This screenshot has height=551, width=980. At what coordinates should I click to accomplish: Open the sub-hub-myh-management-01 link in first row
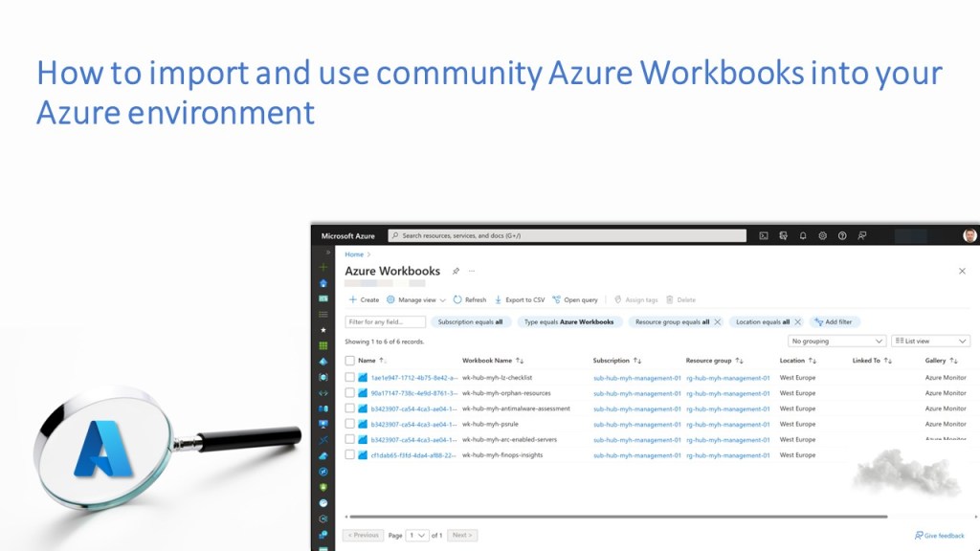tap(636, 378)
